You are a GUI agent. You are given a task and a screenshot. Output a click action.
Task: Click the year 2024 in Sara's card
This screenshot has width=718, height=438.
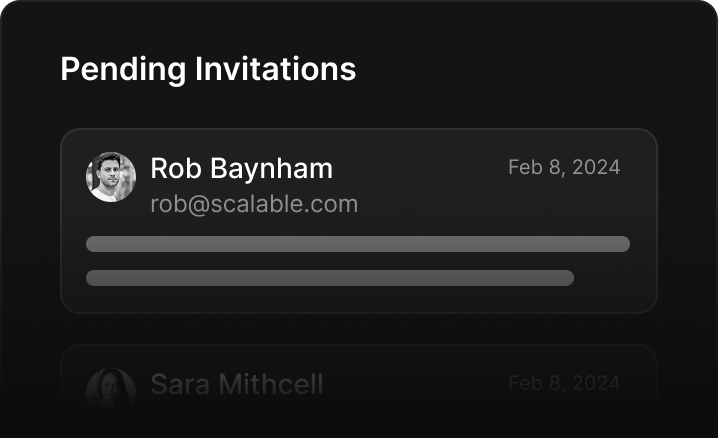596,383
